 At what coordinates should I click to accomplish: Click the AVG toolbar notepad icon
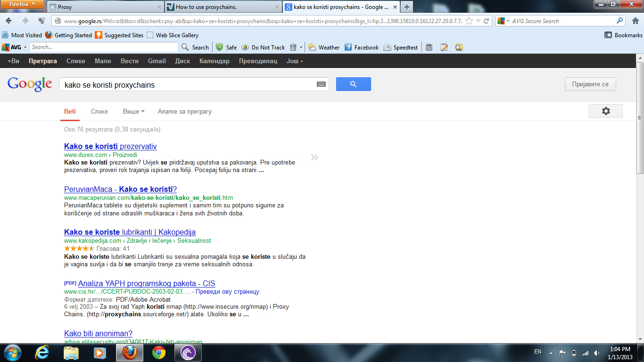tap(444, 47)
